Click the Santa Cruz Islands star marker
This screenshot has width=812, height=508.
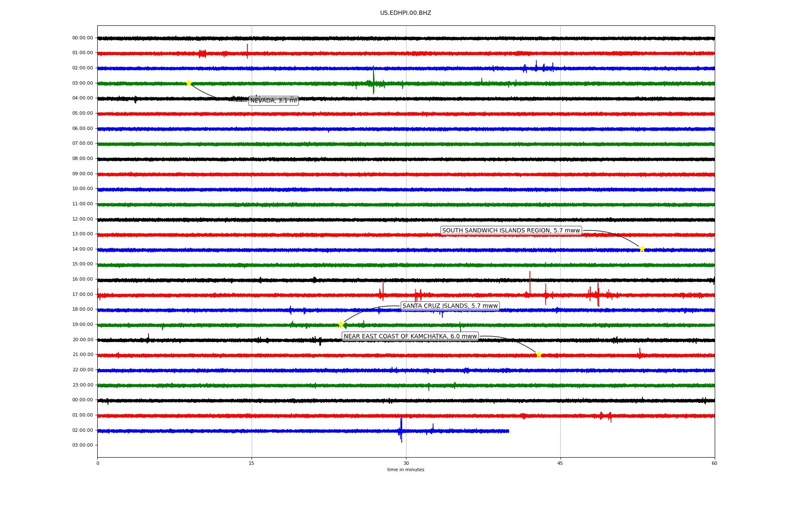341,325
